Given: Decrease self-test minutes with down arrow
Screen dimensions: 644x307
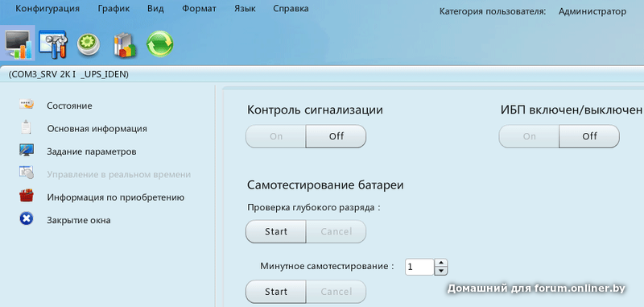Looking at the screenshot, I should (441, 272).
